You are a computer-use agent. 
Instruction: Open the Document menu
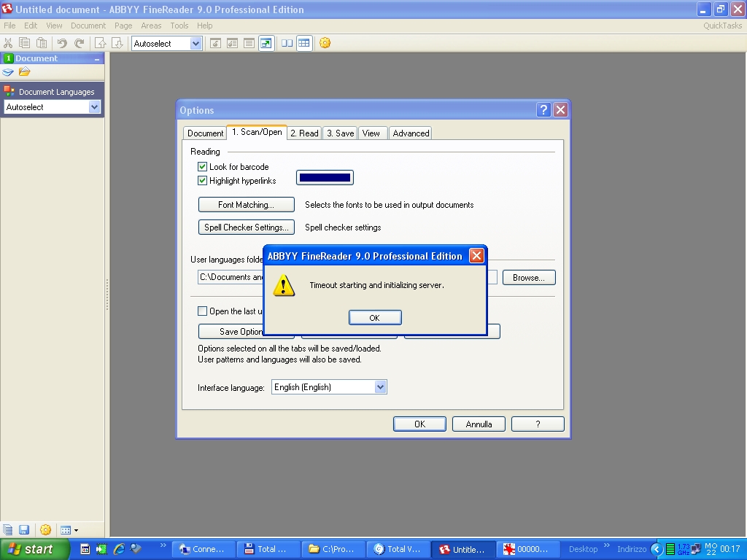[88, 26]
